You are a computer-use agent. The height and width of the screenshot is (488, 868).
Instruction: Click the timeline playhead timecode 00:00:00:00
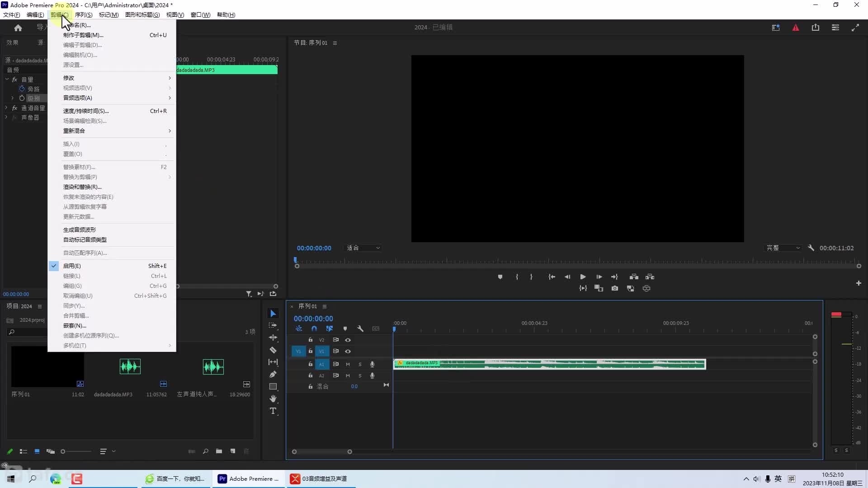pos(313,319)
